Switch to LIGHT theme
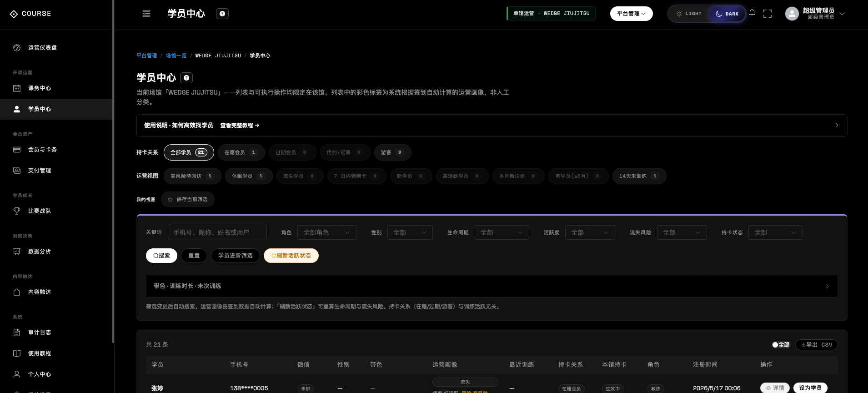This screenshot has width=868, height=393. point(688,14)
